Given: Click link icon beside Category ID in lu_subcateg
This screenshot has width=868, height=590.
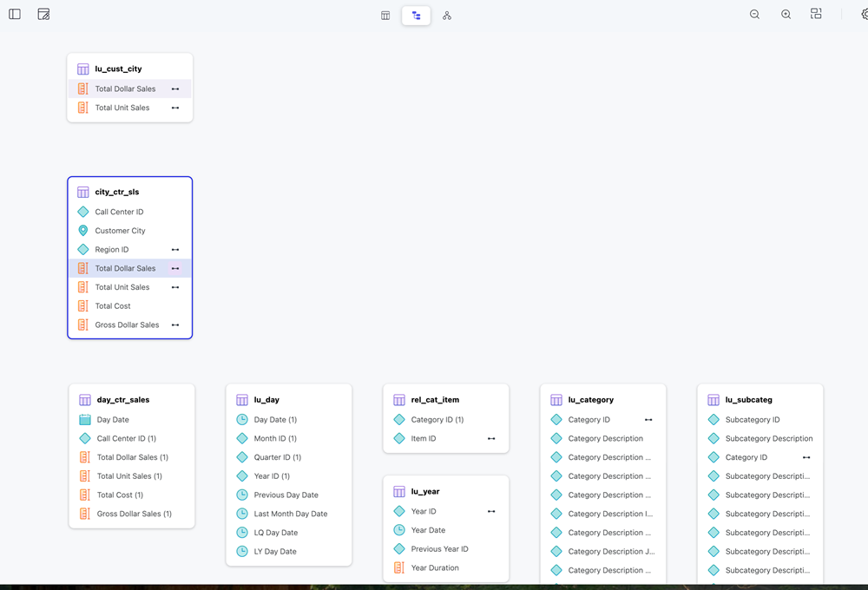Looking at the screenshot, I should point(806,457).
